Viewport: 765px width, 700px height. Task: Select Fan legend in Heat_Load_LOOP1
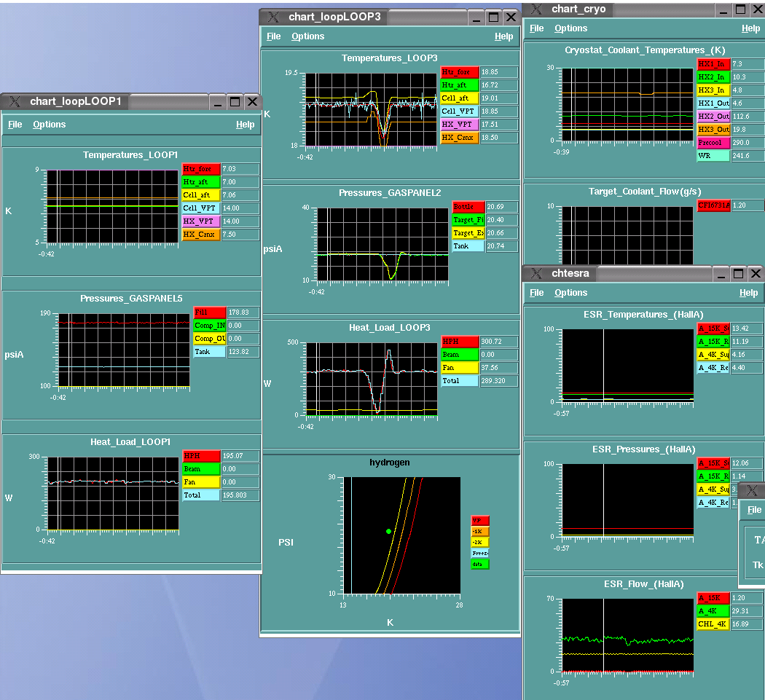(201, 482)
